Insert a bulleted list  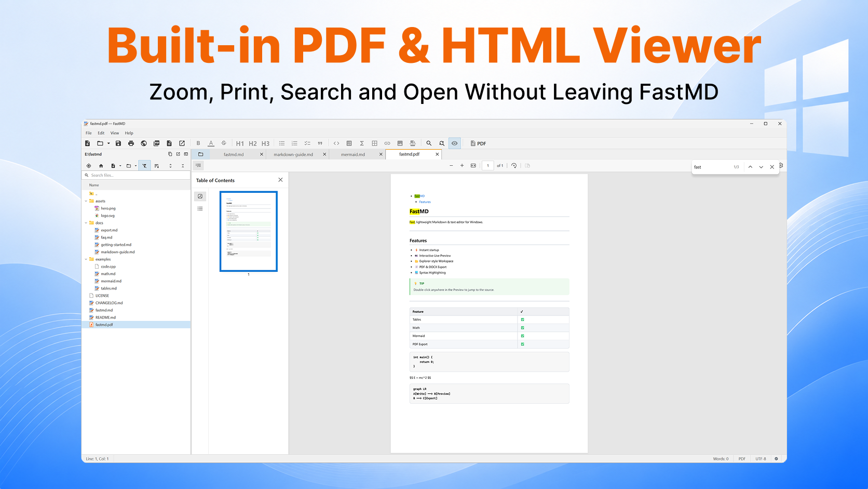282,143
